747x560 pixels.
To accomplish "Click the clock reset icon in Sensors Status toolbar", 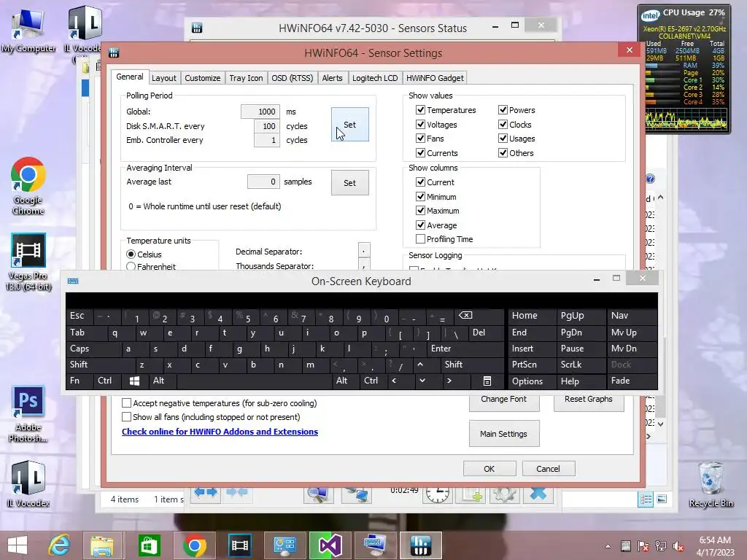I will (438, 494).
